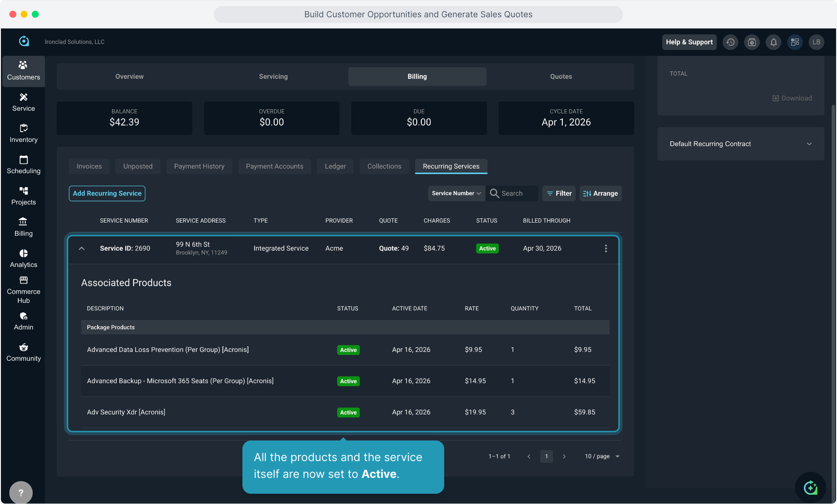Expand the Default Recurring Contract panel

[x=809, y=144]
